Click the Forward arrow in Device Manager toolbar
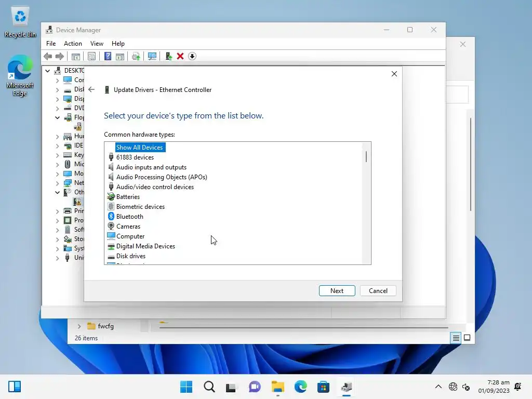 click(x=60, y=56)
